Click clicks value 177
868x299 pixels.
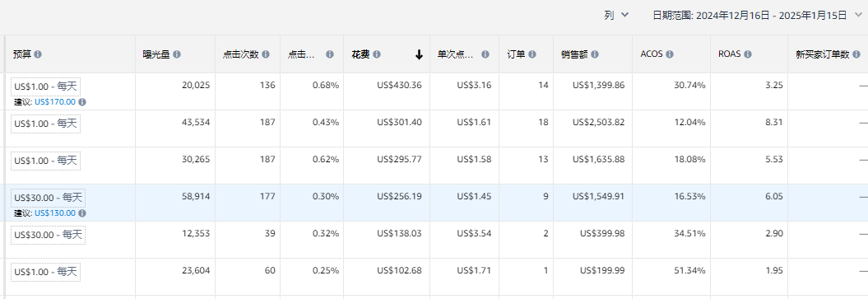tap(267, 197)
